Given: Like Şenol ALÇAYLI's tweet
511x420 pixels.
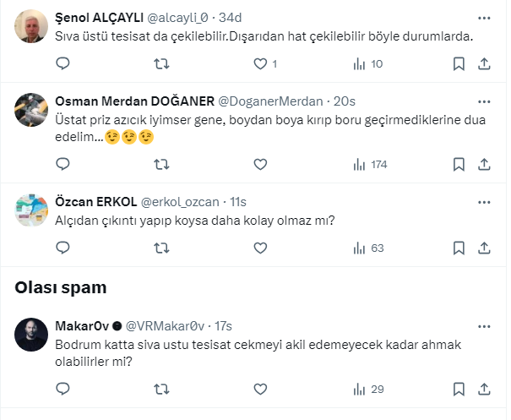Looking at the screenshot, I should pos(260,63).
